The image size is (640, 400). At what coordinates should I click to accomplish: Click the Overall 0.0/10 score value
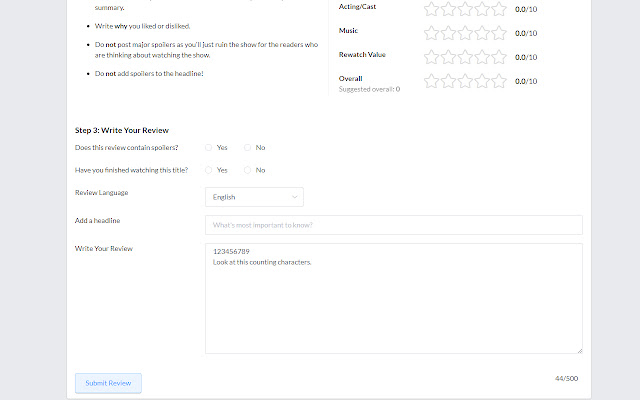click(526, 81)
